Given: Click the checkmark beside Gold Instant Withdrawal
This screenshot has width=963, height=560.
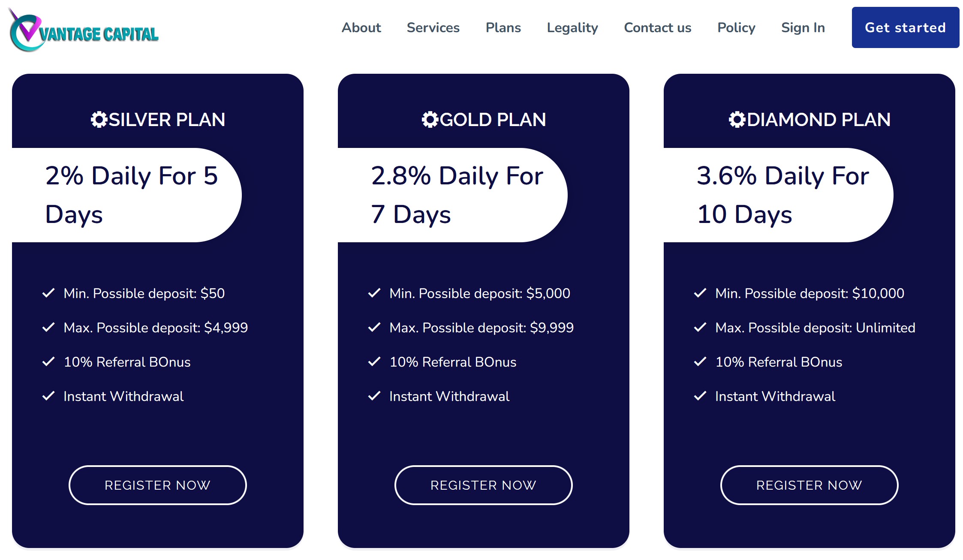Looking at the screenshot, I should click(x=374, y=396).
